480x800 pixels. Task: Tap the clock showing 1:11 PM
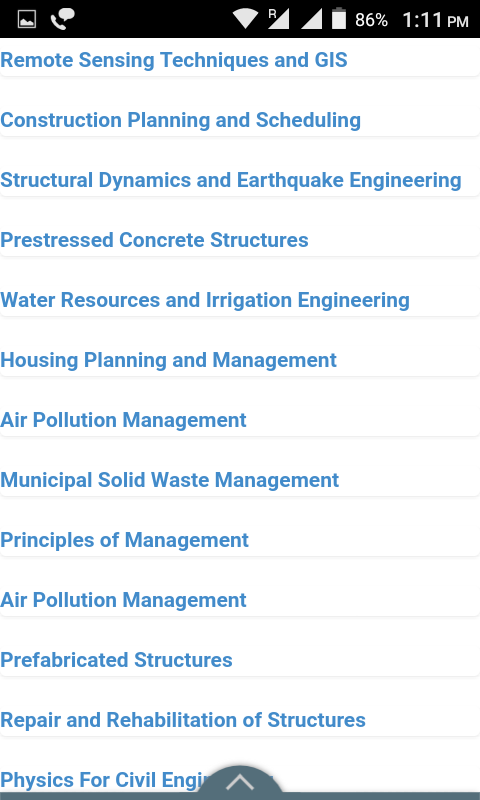point(435,20)
